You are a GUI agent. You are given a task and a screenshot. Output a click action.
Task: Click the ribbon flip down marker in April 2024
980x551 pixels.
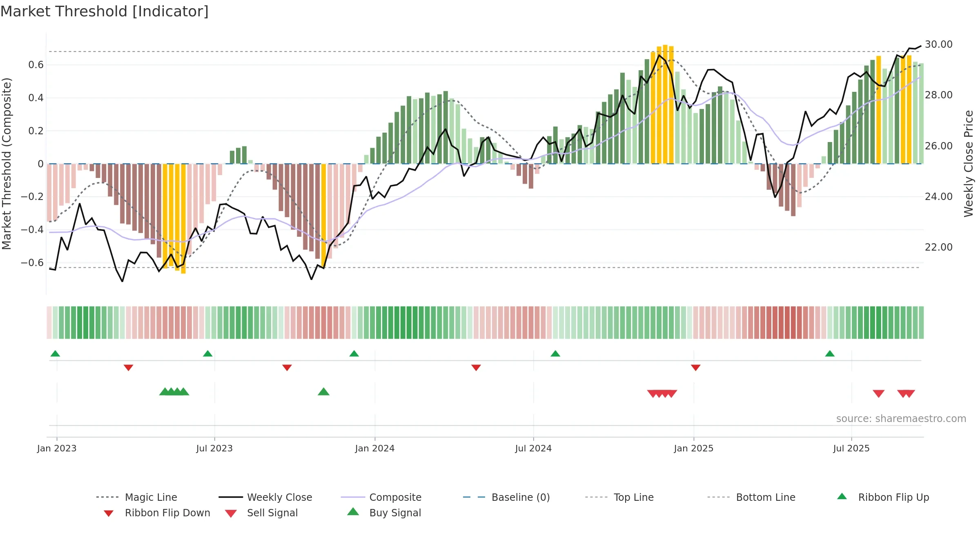click(476, 368)
